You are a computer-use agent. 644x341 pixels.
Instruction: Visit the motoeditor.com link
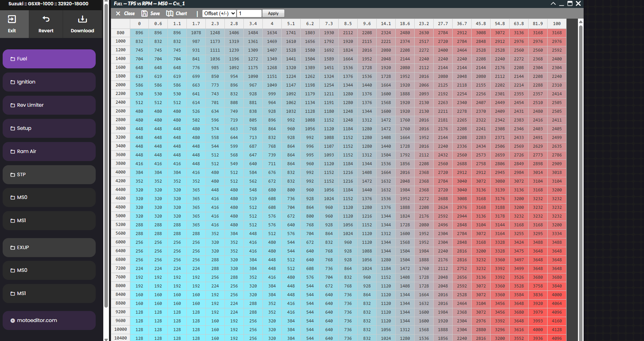[49, 320]
